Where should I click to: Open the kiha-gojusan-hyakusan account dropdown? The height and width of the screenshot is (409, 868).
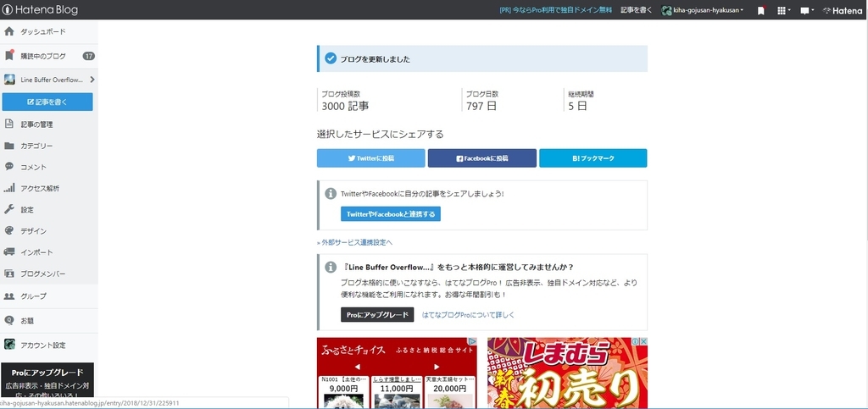[703, 10]
